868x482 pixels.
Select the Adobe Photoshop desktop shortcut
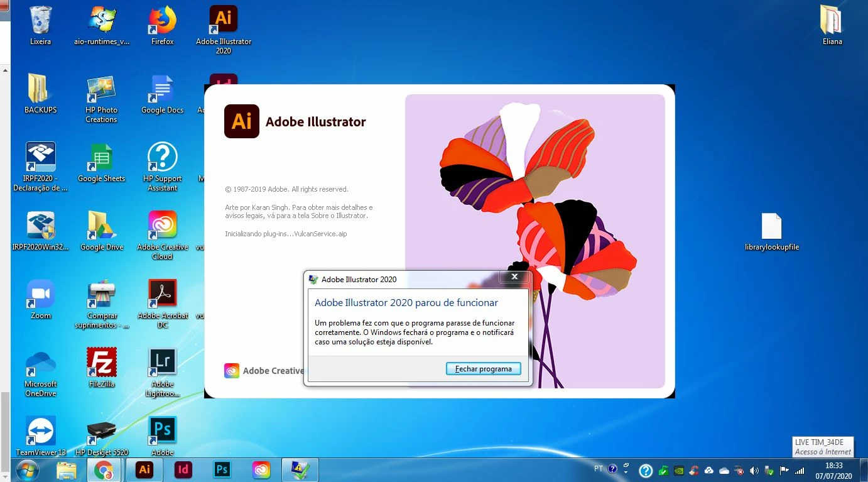tap(163, 437)
